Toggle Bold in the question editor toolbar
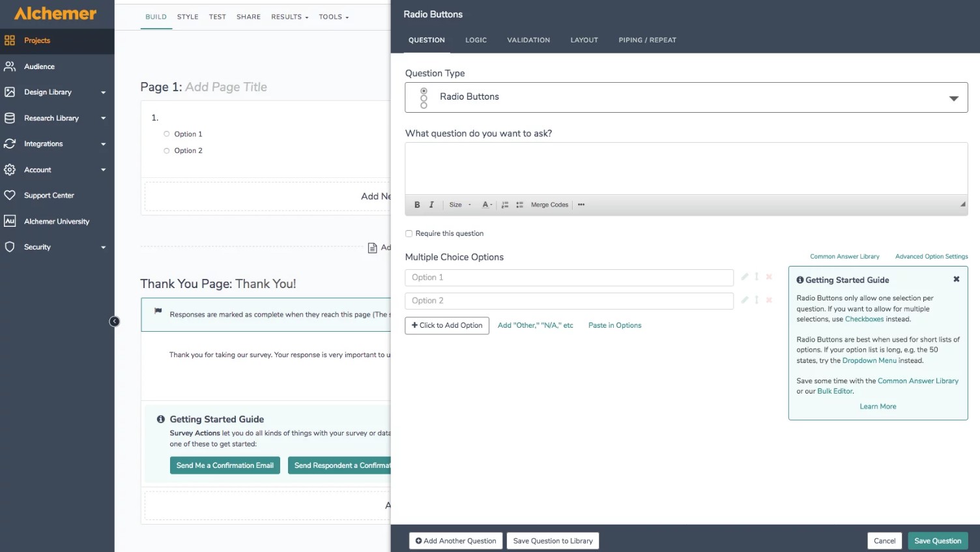The height and width of the screenshot is (552, 980). [x=417, y=205]
